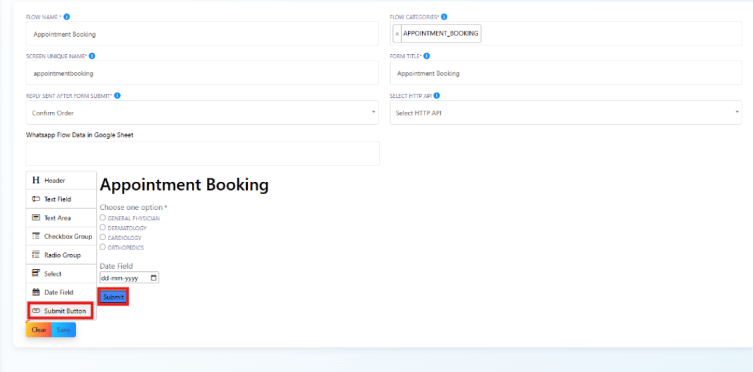Image resolution: width=753 pixels, height=372 pixels.
Task: Add a Date Field component
Action: tap(61, 292)
